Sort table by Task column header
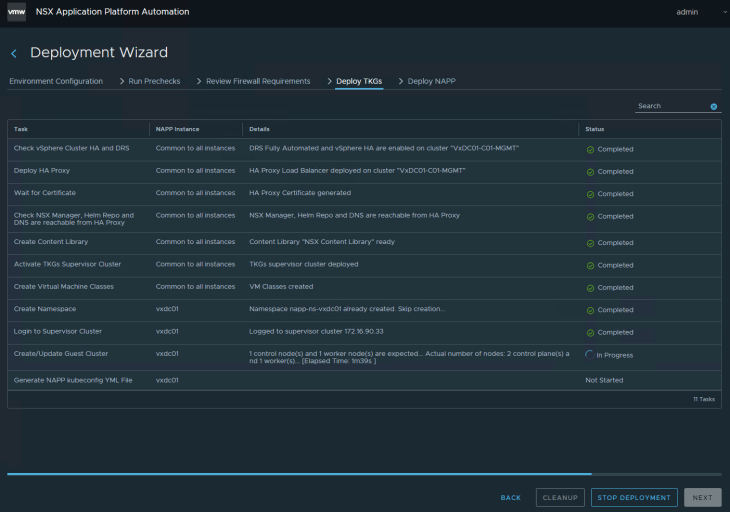This screenshot has width=730, height=512. tap(21, 129)
